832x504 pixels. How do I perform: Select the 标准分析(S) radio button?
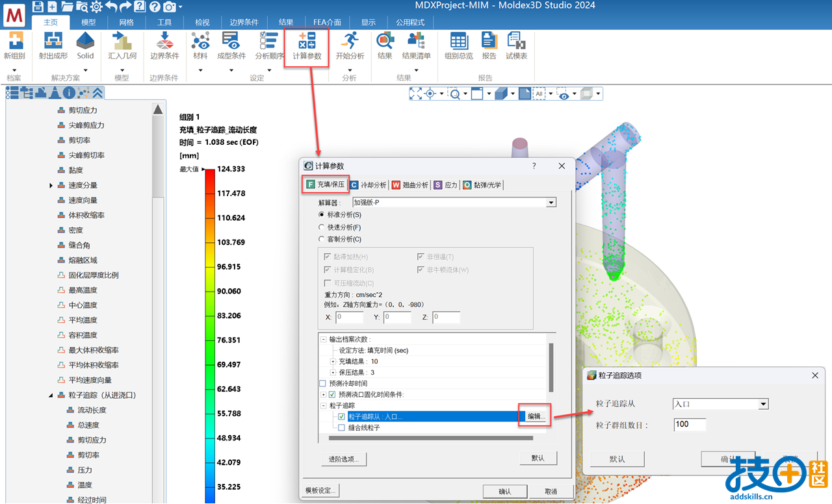pos(322,215)
